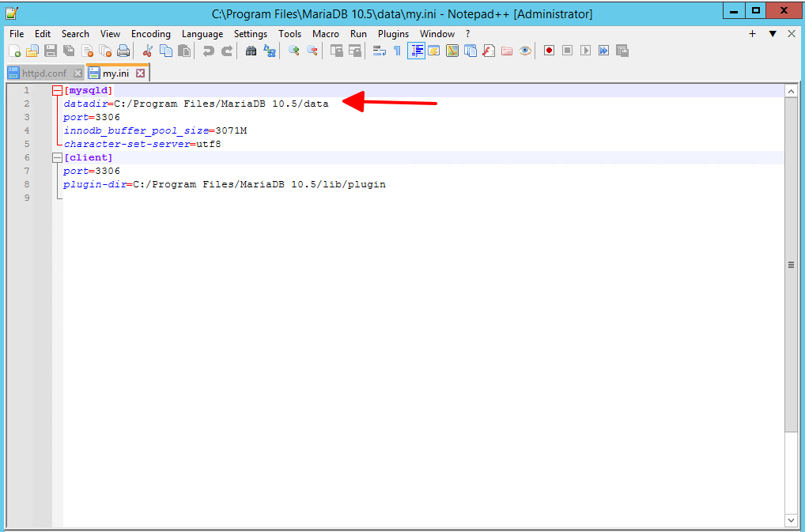Paste from clipboard toolbar icon
The width and height of the screenshot is (805, 532).
(x=183, y=51)
